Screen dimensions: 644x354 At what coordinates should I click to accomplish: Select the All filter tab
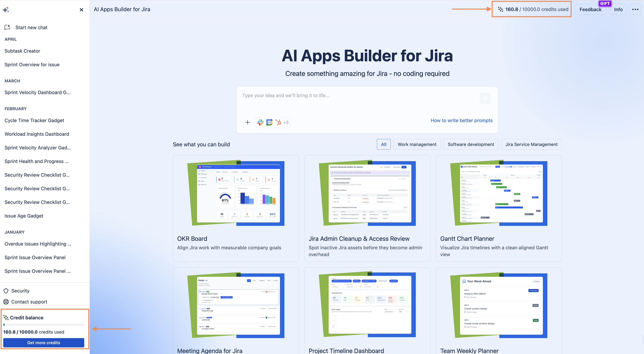(x=384, y=144)
